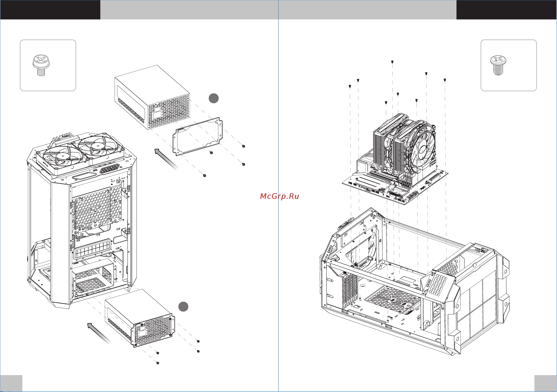
Task: Select the upper power supply unit drawing
Action: tap(152, 97)
